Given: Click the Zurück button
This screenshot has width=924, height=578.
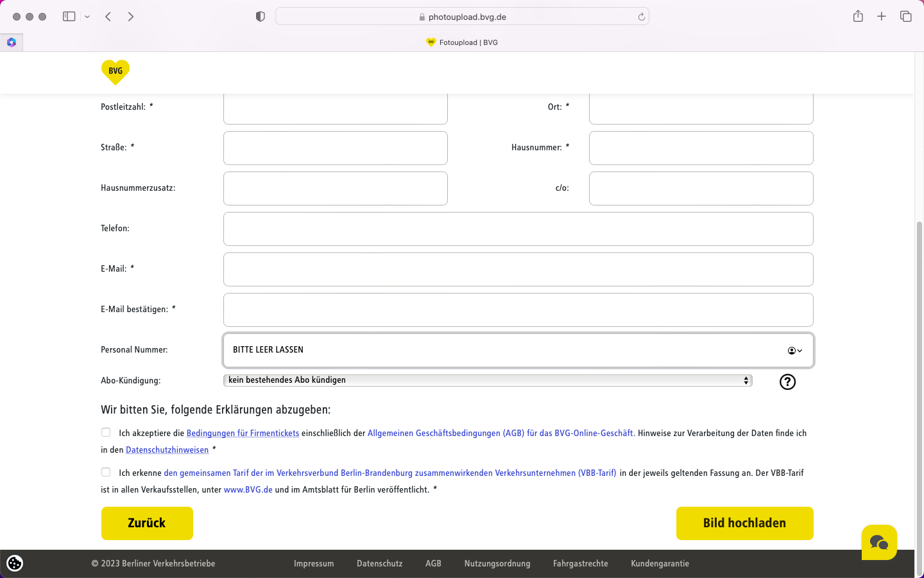Looking at the screenshot, I should tap(147, 523).
